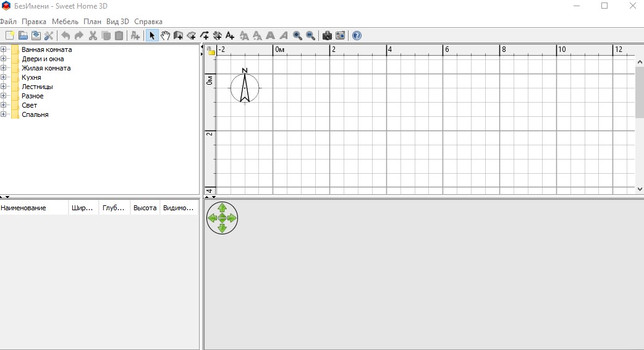
Task: Expand the Лестницы category
Action: click(x=3, y=87)
